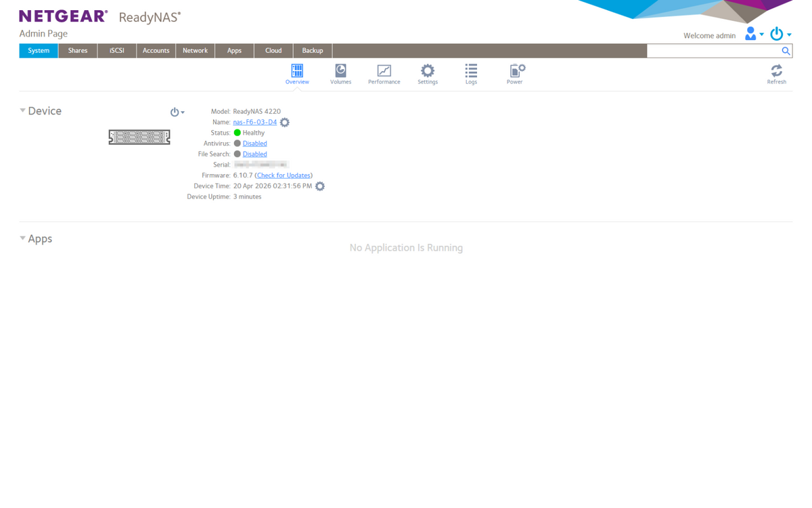The height and width of the screenshot is (508, 812).
Task: Click the File Search Disabled link
Action: [254, 154]
